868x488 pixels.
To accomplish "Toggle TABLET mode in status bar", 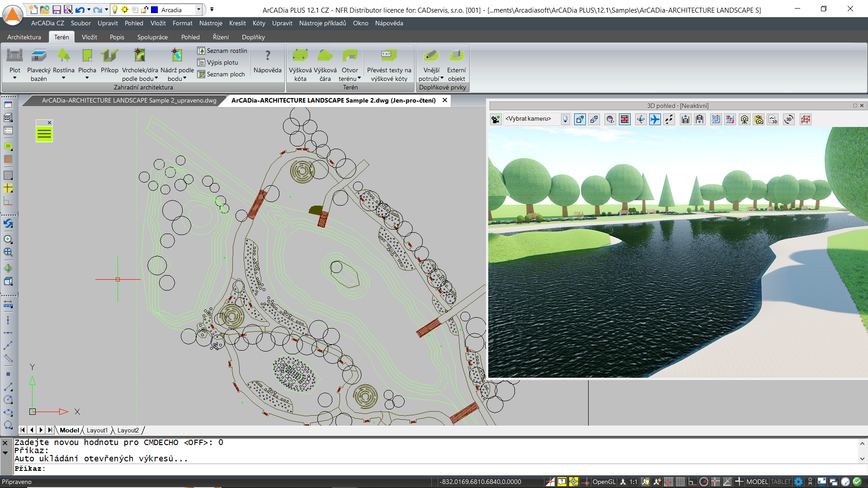I will tap(781, 482).
